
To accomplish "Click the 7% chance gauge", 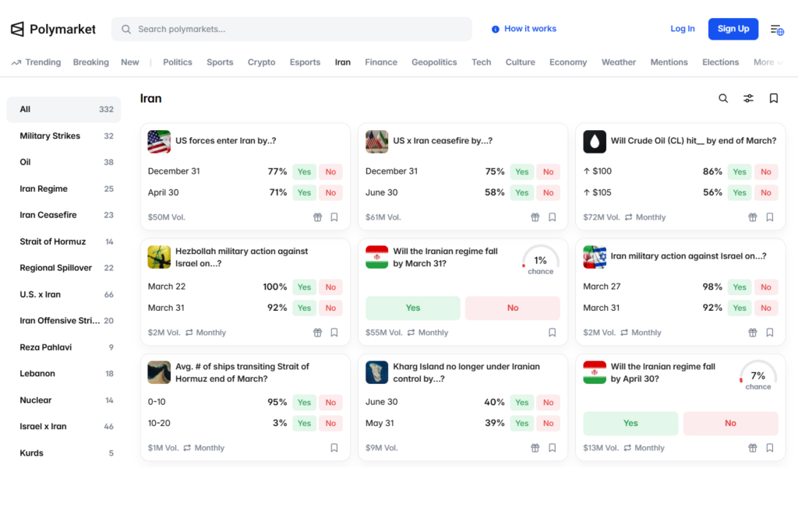I will 757,376.
